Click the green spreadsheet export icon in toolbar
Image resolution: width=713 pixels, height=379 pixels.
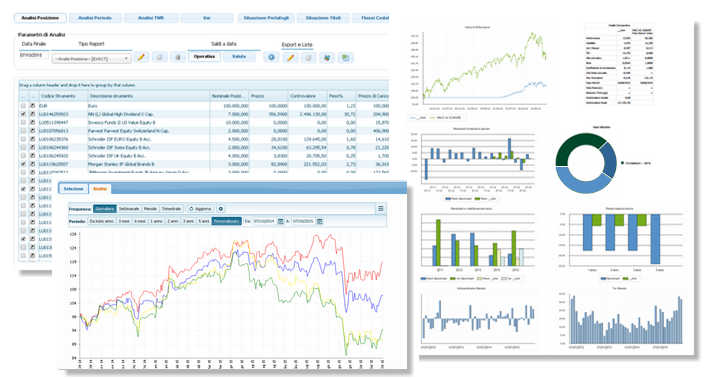pos(346,58)
